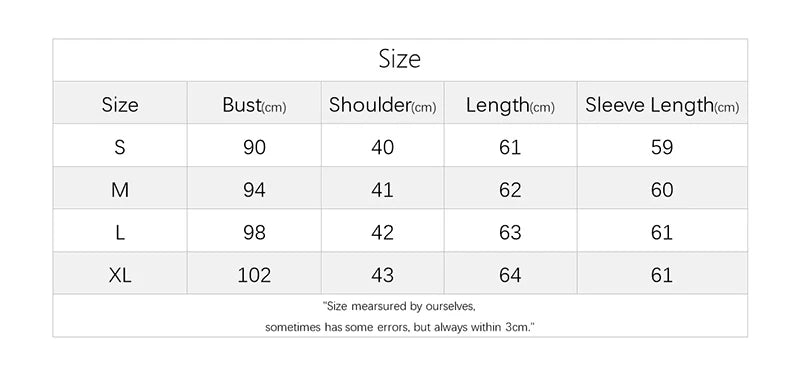Viewport: 800px width, 385px height.
Task: Choose the XL size row label
Action: click(120, 276)
